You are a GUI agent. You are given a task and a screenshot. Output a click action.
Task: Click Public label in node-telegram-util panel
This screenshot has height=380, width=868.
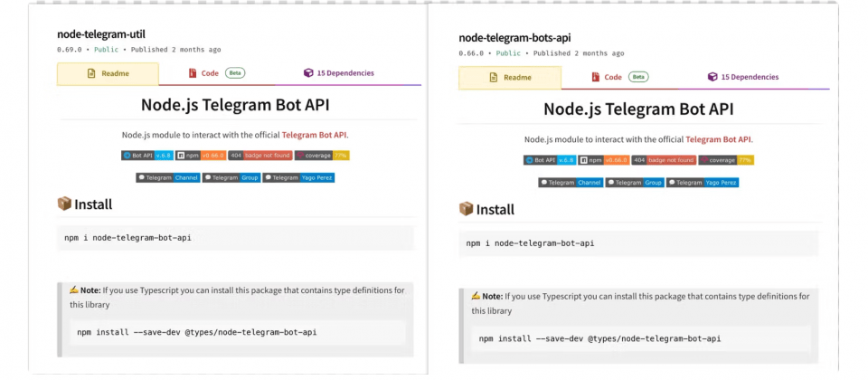pyautogui.click(x=107, y=50)
